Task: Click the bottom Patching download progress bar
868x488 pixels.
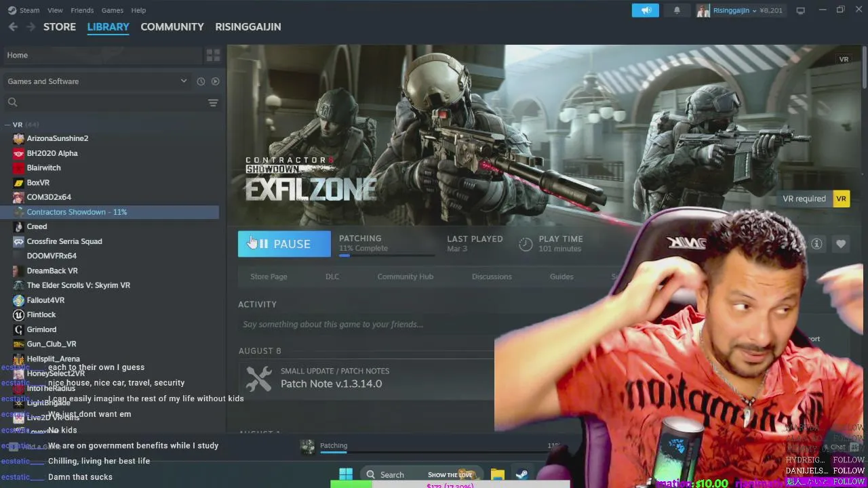Action: pyautogui.click(x=441, y=451)
